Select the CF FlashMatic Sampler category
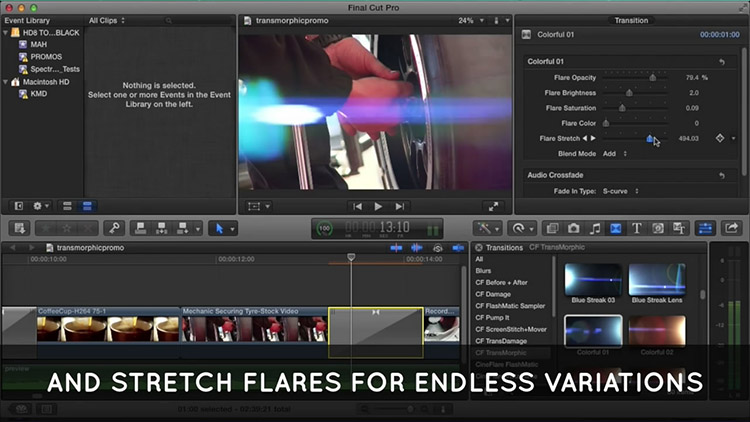This screenshot has height=422, width=750. pos(510,306)
